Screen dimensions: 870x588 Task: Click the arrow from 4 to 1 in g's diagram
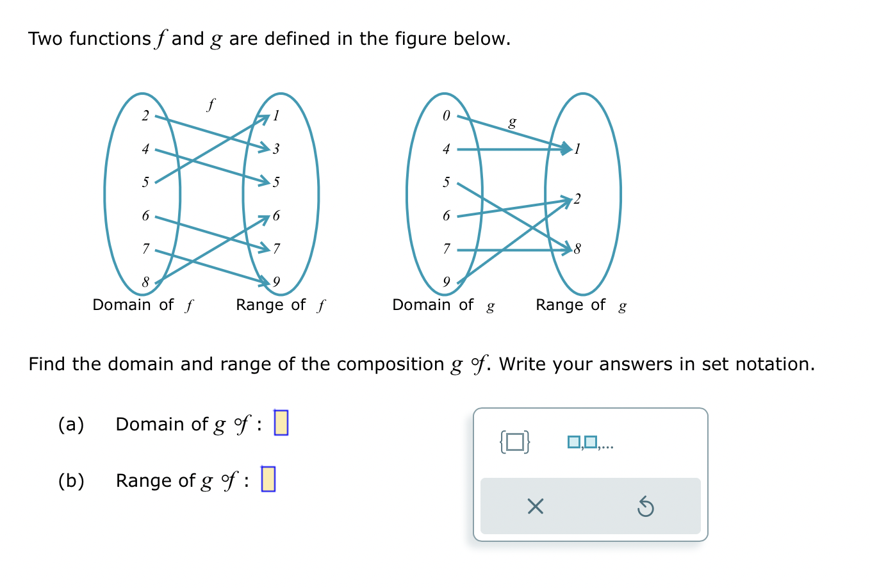pos(506,149)
